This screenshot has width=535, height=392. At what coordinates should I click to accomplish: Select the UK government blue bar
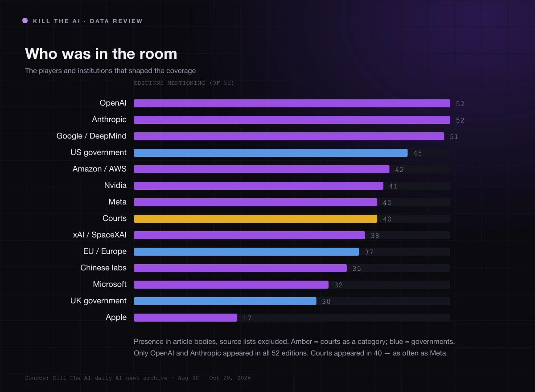[x=225, y=301]
